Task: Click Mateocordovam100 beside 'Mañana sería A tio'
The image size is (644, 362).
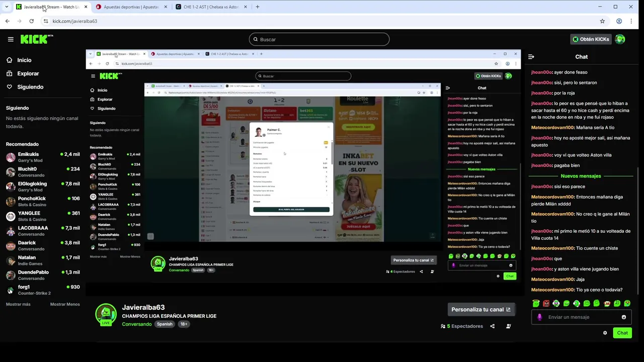Action: point(552,128)
